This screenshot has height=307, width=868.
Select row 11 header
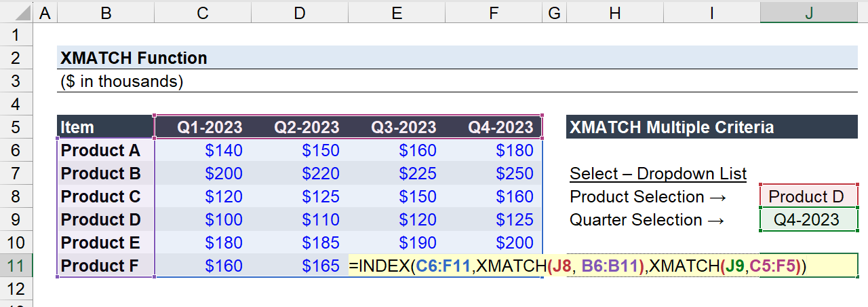(x=17, y=266)
